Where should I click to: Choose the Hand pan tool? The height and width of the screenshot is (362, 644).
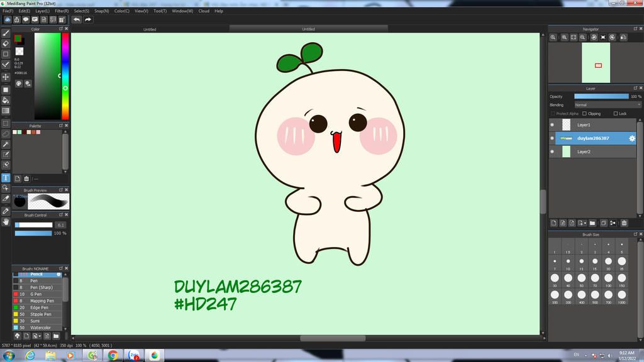point(6,222)
